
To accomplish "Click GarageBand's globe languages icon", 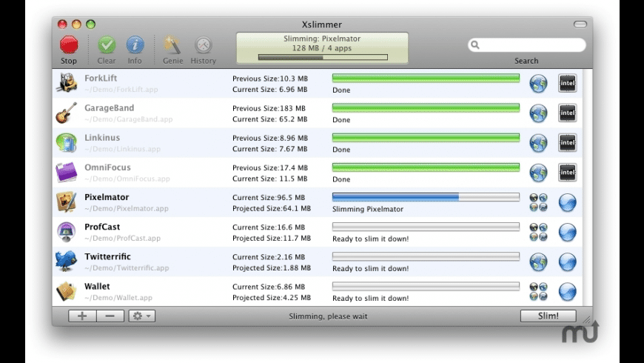I will 538,113.
